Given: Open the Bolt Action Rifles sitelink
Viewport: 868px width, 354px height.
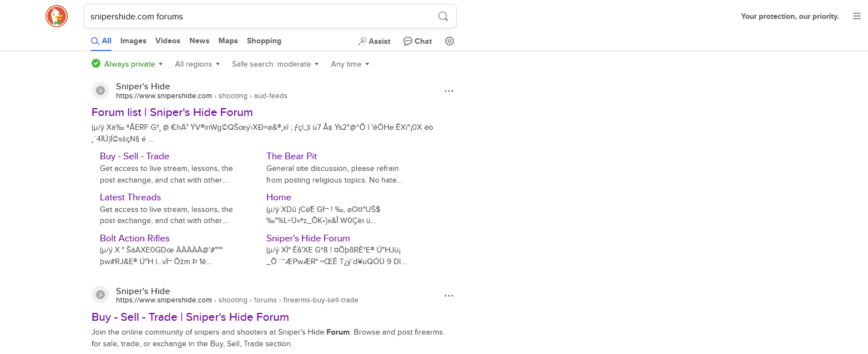Looking at the screenshot, I should click(135, 238).
